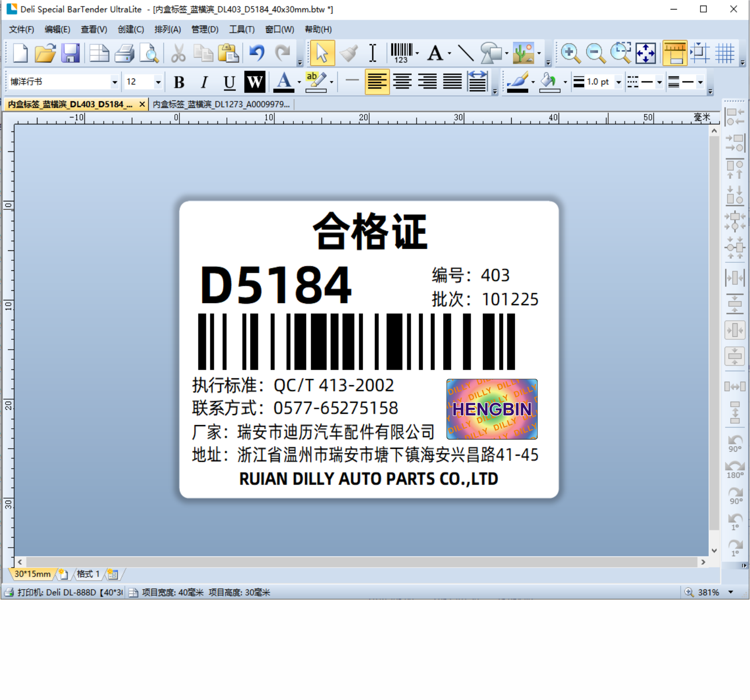
Task: Apply highlight color with ab marker
Action: [316, 82]
